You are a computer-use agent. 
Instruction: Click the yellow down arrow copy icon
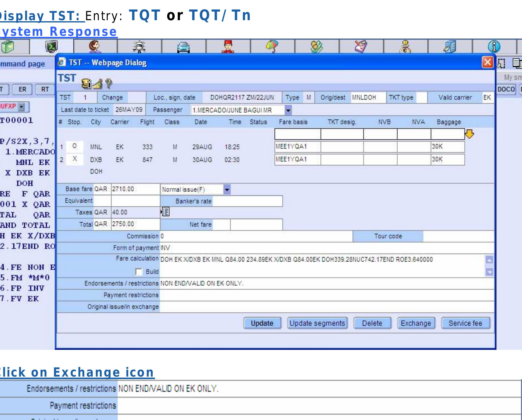click(x=469, y=134)
